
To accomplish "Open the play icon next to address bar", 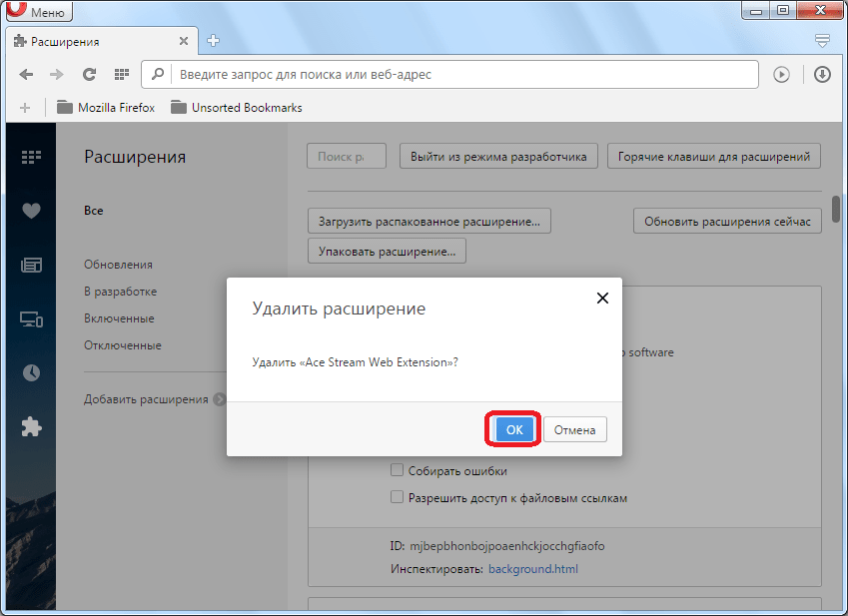I will (x=781, y=75).
